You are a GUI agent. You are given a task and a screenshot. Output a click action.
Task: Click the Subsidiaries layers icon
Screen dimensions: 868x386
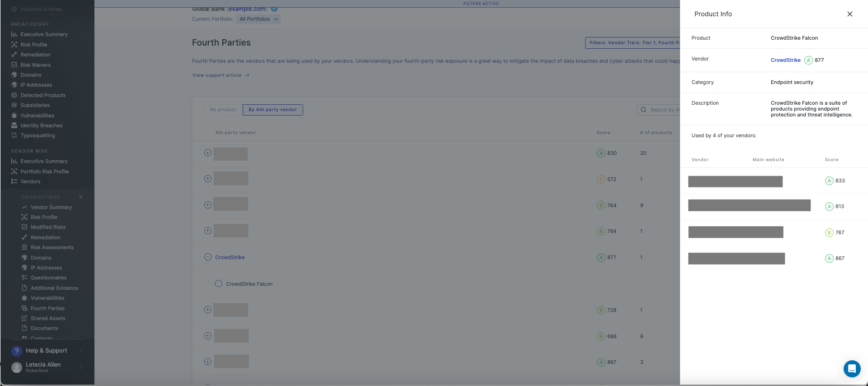tap(14, 105)
